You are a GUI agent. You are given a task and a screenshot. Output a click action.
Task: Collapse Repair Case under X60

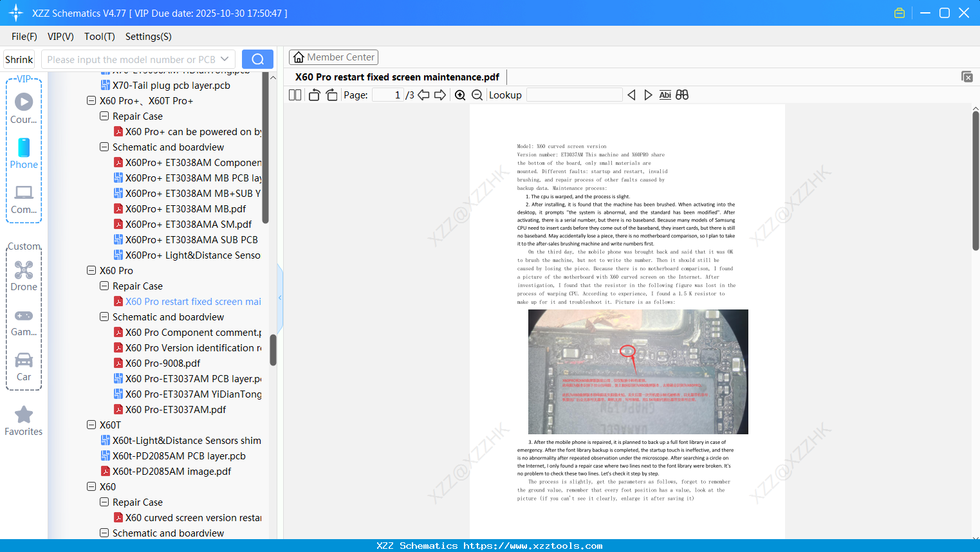104,502
